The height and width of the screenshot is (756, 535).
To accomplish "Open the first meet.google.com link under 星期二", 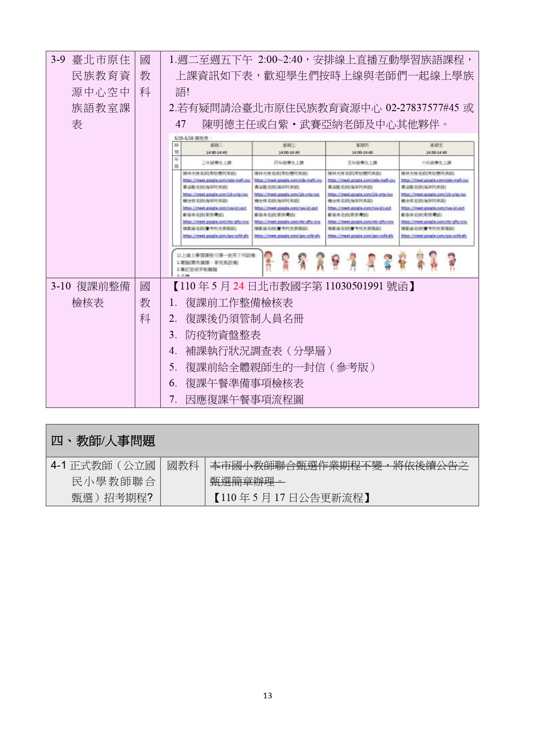I will [x=216, y=180].
